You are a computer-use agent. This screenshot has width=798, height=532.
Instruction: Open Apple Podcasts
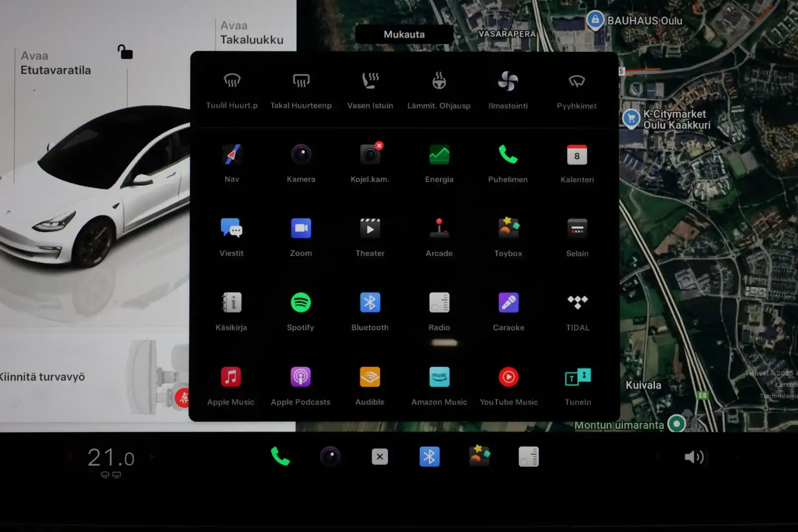click(x=300, y=387)
